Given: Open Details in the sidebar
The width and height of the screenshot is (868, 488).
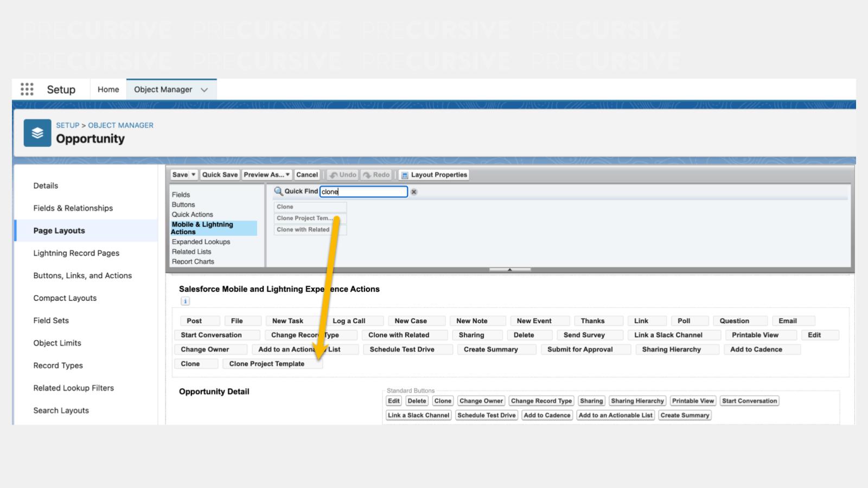Looking at the screenshot, I should pyautogui.click(x=46, y=185).
